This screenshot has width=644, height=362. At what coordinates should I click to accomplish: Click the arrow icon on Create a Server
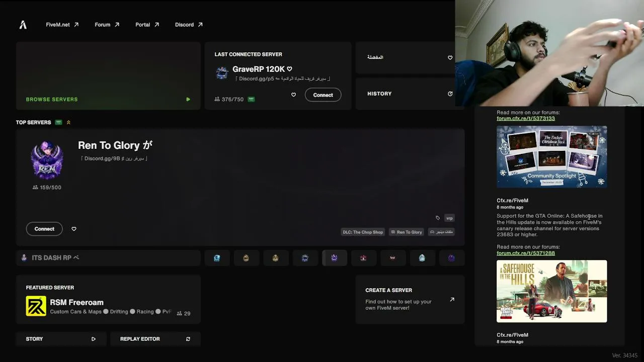coord(452,300)
